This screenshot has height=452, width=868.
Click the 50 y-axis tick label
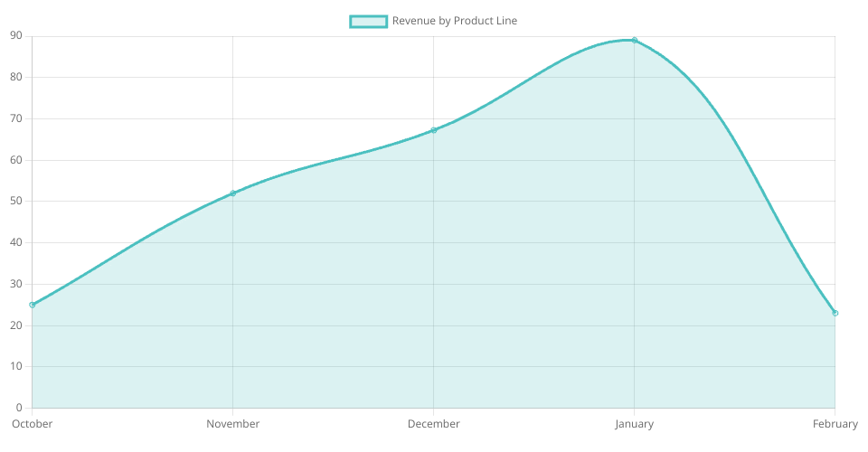[16, 202]
